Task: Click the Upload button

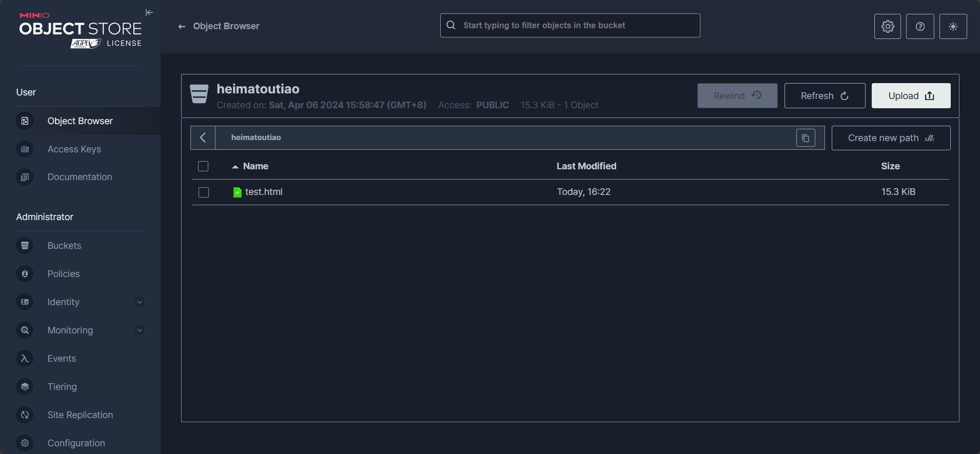Action: coord(911,96)
